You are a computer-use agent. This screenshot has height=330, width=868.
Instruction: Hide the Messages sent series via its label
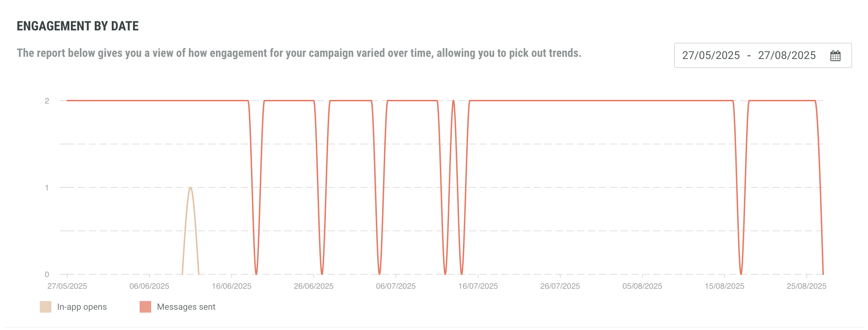pyautogui.click(x=186, y=307)
